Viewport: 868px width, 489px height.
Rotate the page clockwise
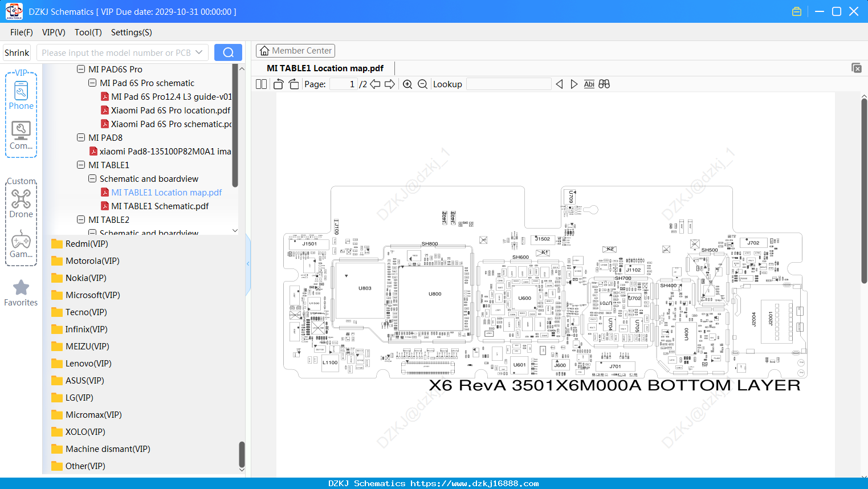(x=294, y=84)
